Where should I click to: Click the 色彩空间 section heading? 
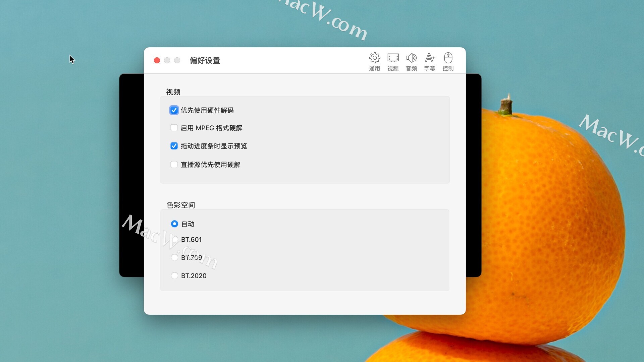[x=181, y=205]
